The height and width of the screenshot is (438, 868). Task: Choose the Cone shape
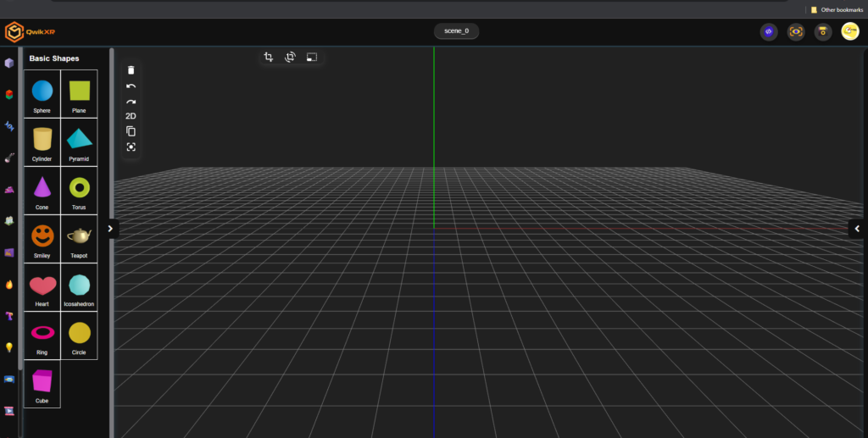coord(42,191)
